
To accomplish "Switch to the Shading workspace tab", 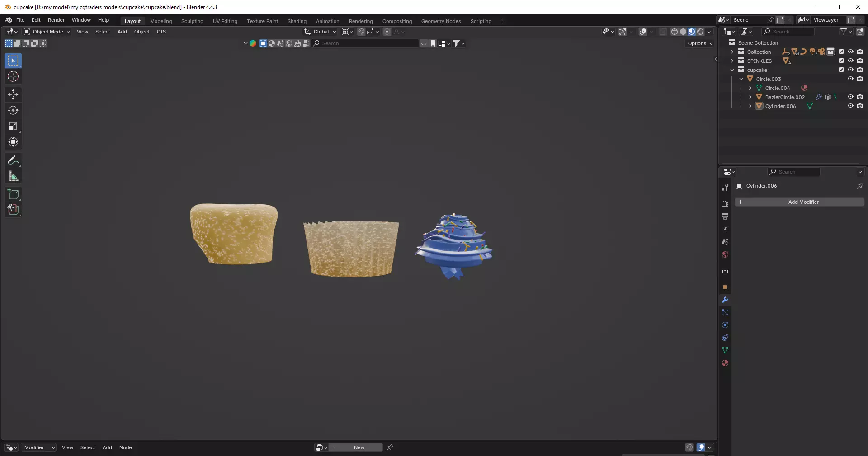I will 297,21.
